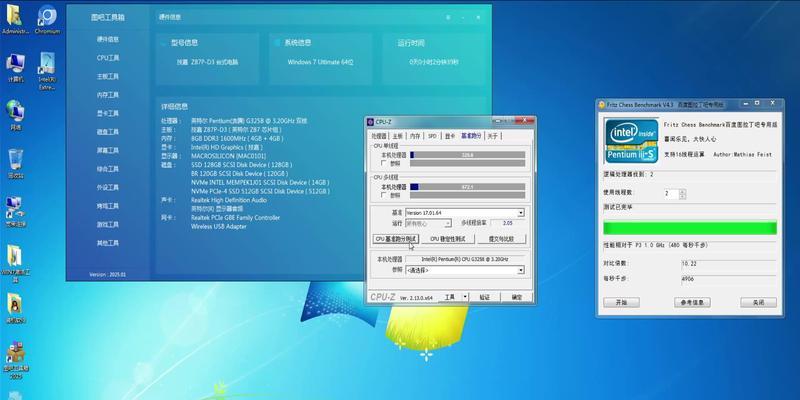Click the 8GB DDR3 1600MHz memory detail row

[237, 138]
